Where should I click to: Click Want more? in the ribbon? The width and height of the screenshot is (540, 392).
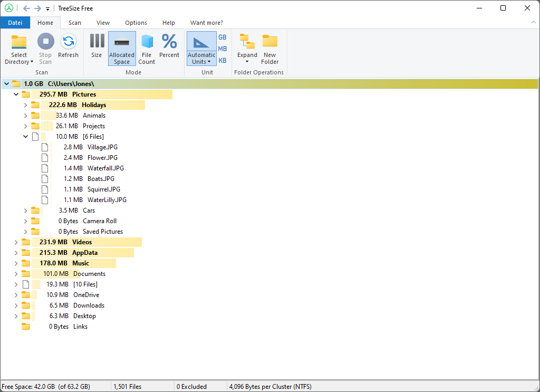tap(206, 23)
